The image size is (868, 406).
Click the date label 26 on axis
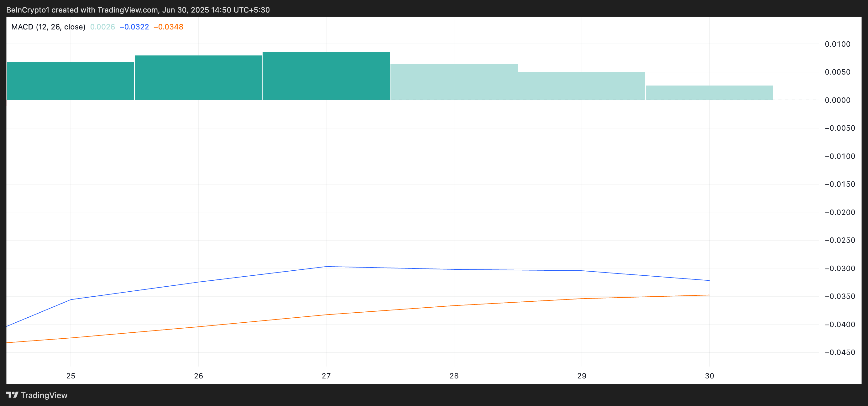click(198, 376)
